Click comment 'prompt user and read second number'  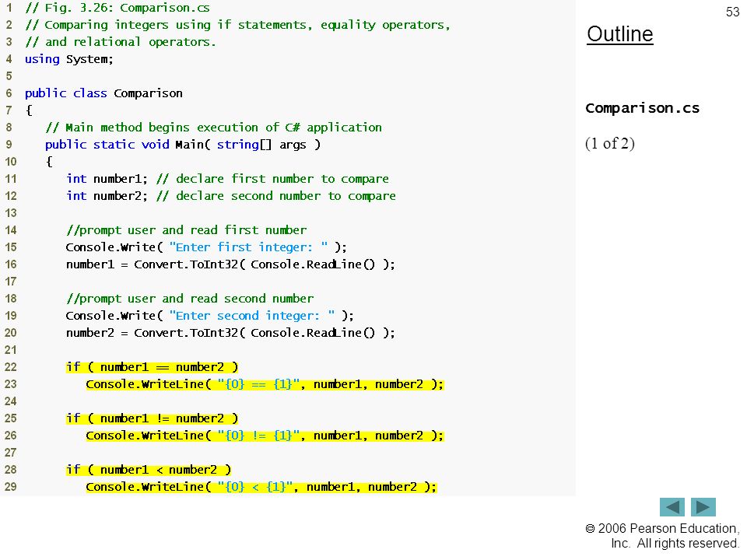[x=190, y=299]
